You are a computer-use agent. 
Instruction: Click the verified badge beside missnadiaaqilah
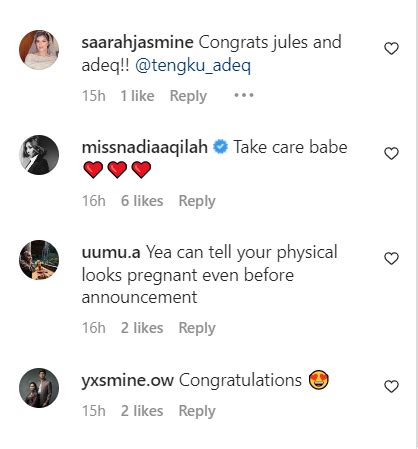(x=220, y=147)
